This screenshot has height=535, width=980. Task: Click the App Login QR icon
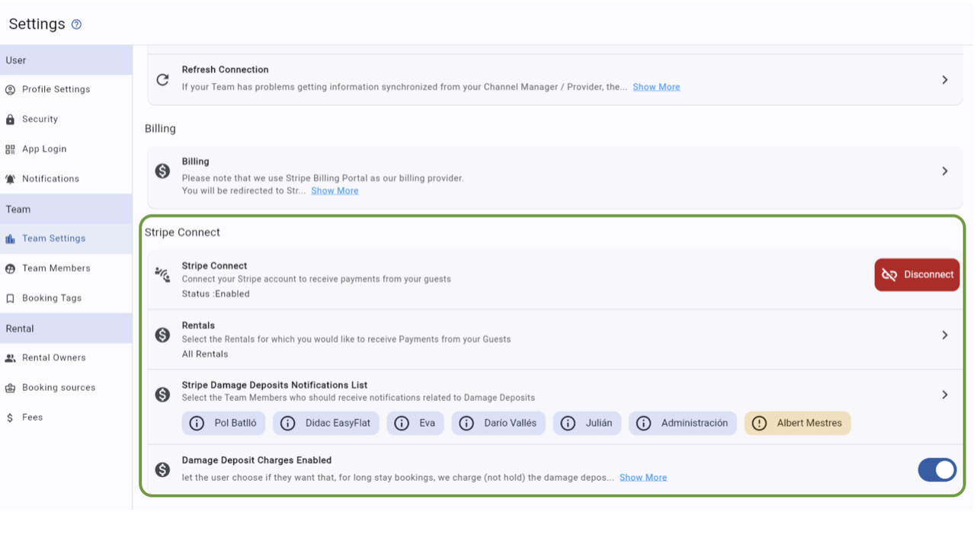tap(10, 149)
